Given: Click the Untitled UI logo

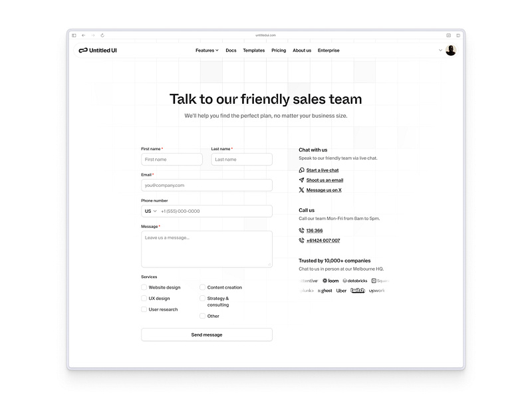Looking at the screenshot, I should (98, 51).
